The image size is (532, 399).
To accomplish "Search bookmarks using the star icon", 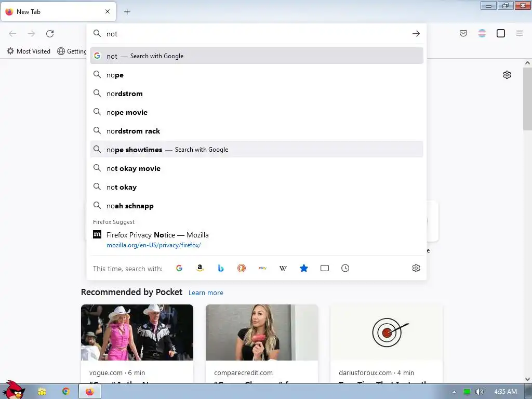I will [x=304, y=269].
